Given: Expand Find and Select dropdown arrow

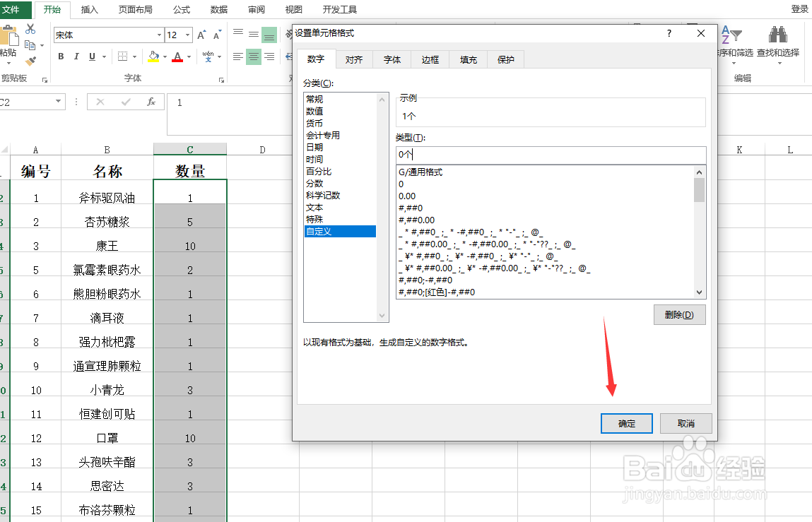Looking at the screenshot, I should [x=779, y=63].
